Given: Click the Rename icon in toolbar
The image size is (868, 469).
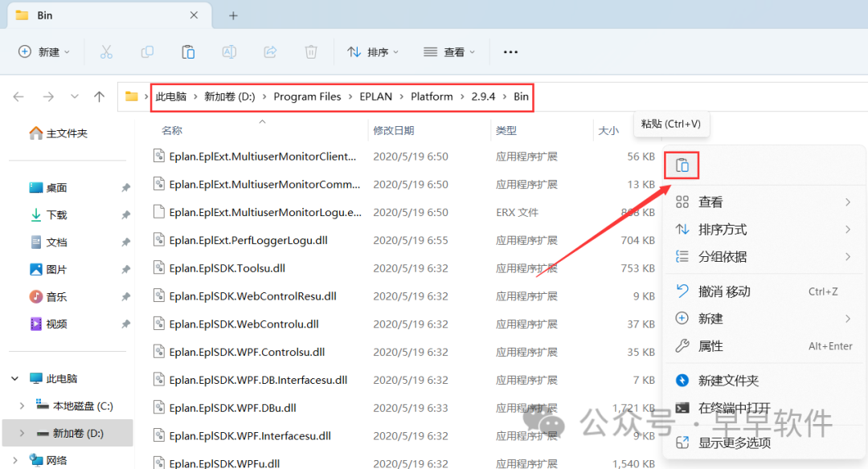Looking at the screenshot, I should point(229,52).
